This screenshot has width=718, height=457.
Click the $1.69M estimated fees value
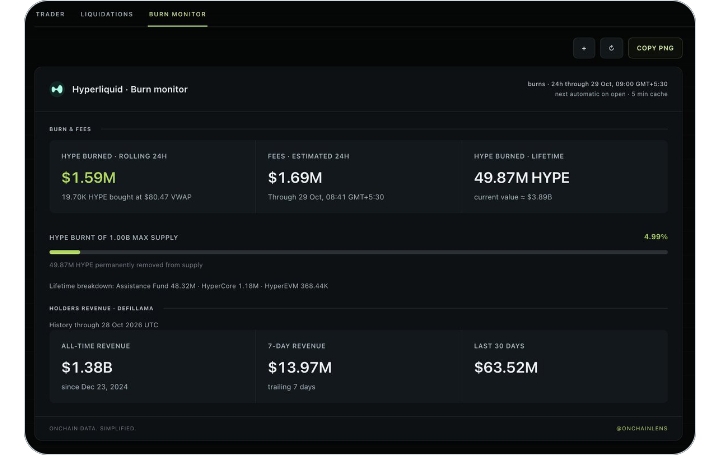(295, 178)
